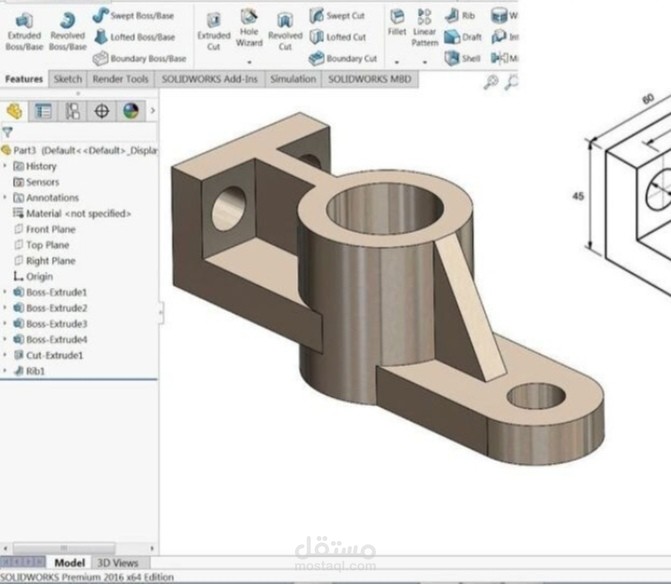This screenshot has height=585, width=671.
Task: Select the Right Plane
Action: coord(45,261)
